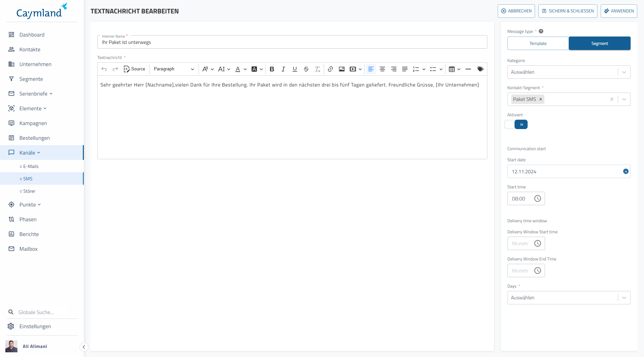Viewport: 644px width, 357px height.
Task: Insert a link using the link icon
Action: (x=330, y=69)
